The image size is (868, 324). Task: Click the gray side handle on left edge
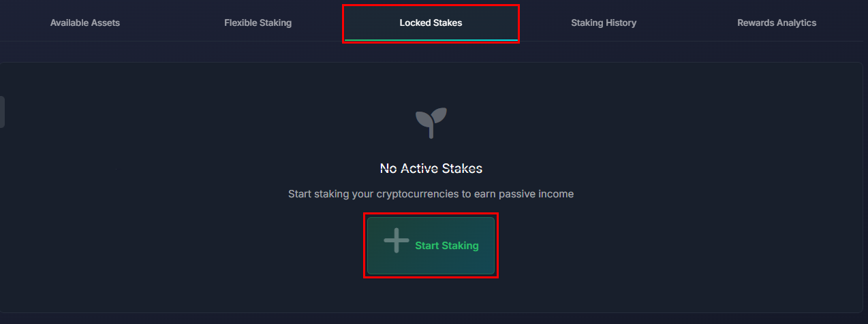click(x=2, y=112)
